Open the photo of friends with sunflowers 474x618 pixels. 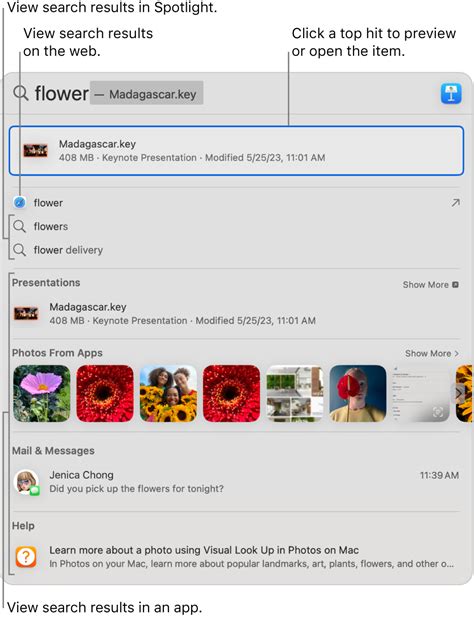pos(168,393)
